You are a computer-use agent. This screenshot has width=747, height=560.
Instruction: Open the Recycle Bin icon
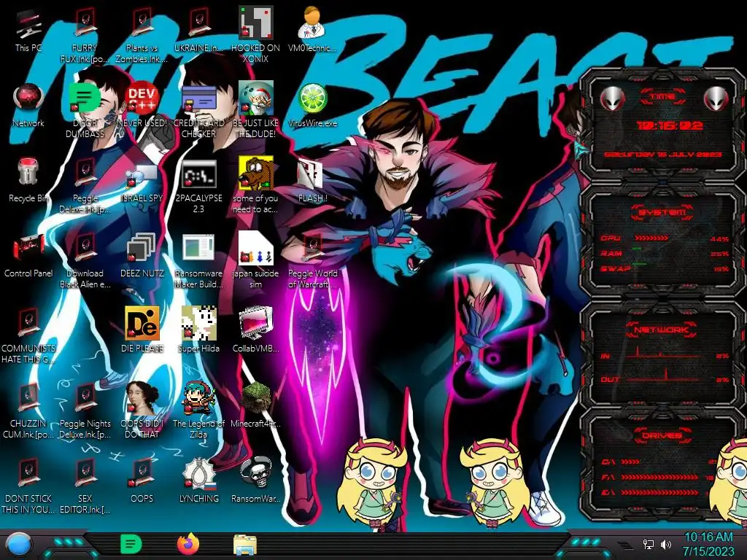[28, 171]
